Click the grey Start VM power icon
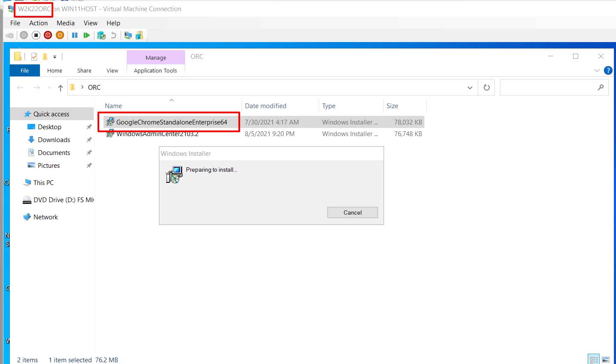The width and height of the screenshot is (616, 364). pos(24,35)
